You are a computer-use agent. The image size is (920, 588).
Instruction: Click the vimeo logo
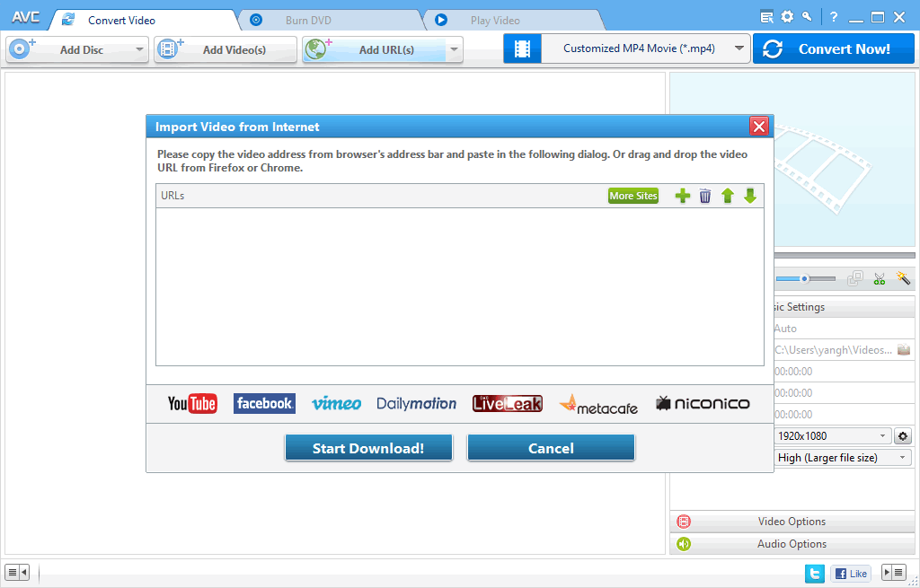pyautogui.click(x=336, y=403)
